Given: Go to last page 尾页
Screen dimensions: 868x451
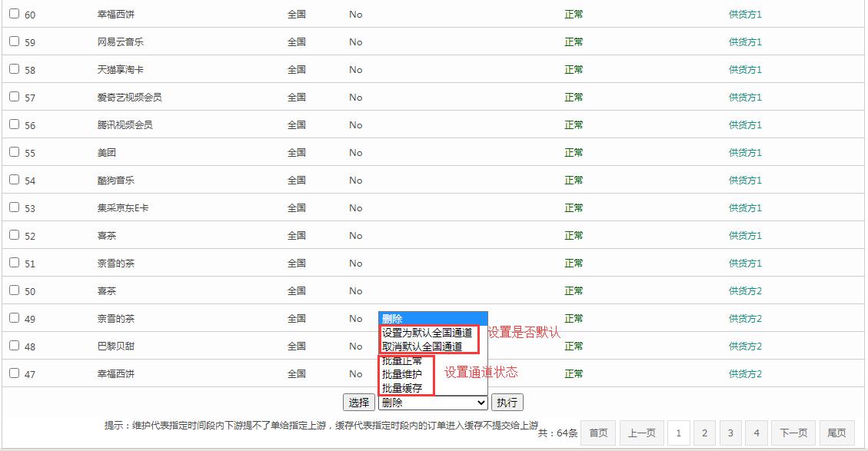Looking at the screenshot, I should [x=836, y=433].
